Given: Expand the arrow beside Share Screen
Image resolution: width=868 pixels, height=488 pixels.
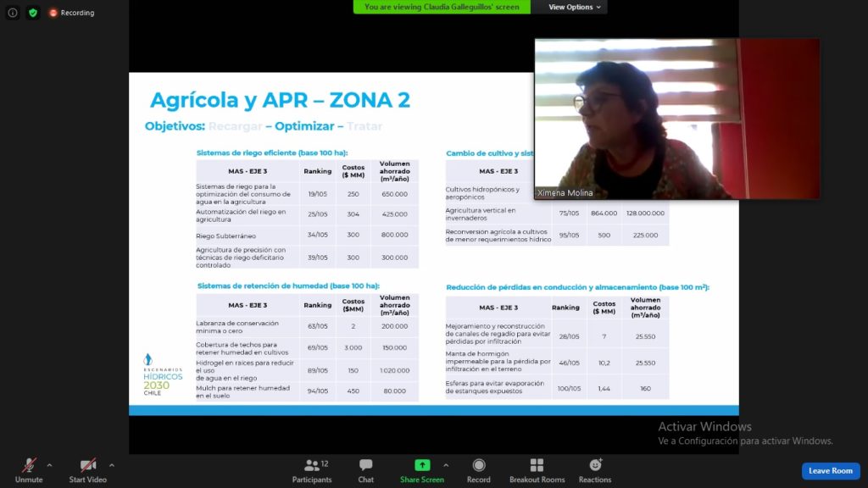Looking at the screenshot, I should tap(446, 465).
